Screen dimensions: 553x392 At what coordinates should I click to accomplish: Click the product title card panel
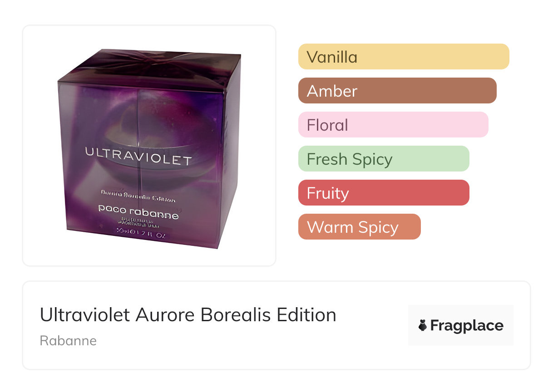(x=276, y=325)
